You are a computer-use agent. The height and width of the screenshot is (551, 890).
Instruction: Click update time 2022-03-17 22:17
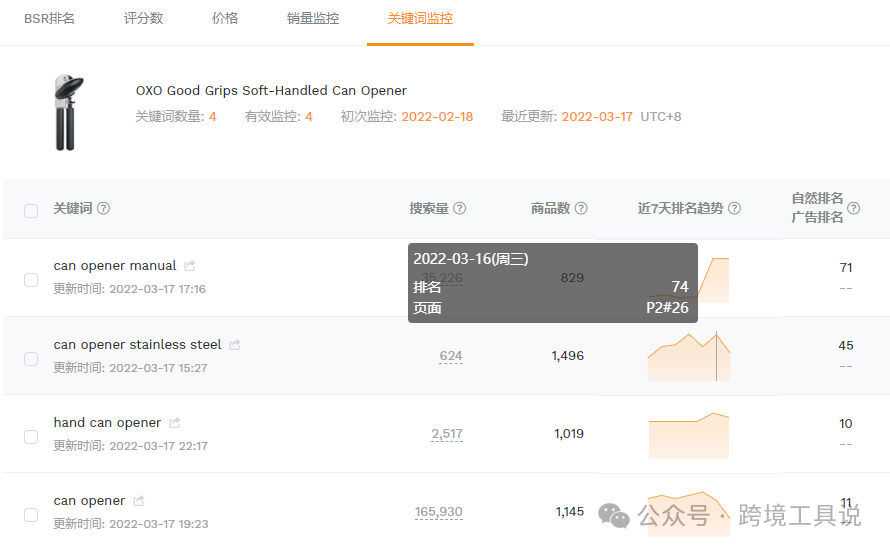tap(158, 446)
